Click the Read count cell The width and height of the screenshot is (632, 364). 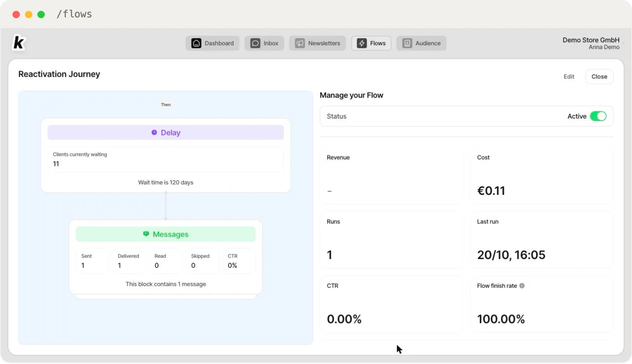pyautogui.click(x=165, y=261)
